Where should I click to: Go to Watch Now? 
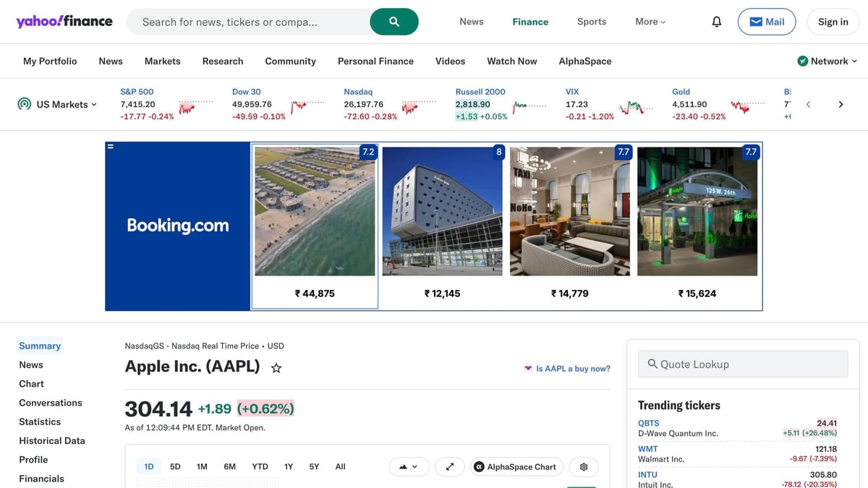coord(512,61)
